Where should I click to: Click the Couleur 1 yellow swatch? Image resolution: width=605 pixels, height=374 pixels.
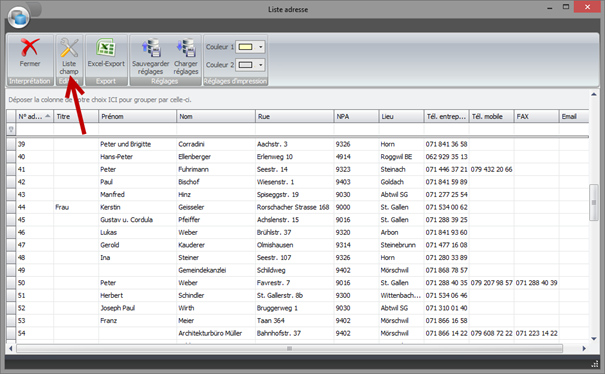[x=246, y=47]
